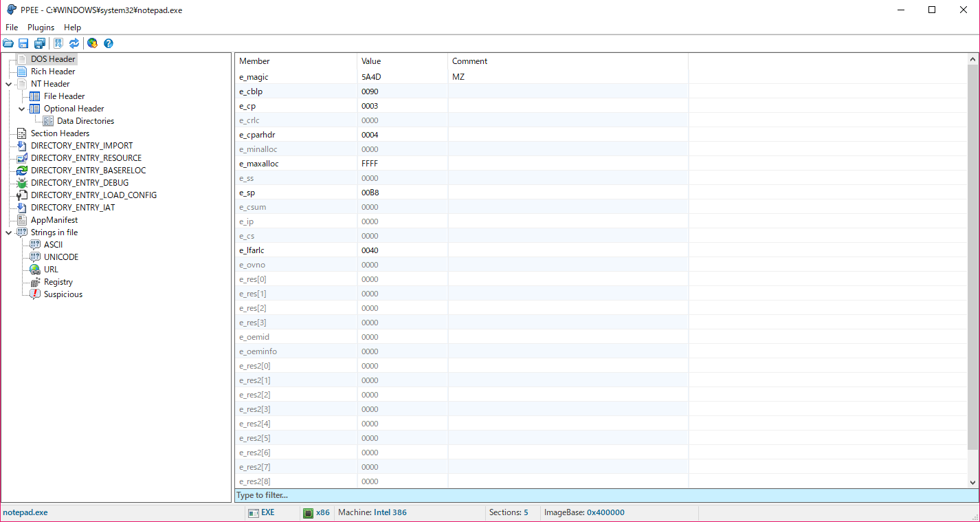Click inside the Type to filter field
The height and width of the screenshot is (522, 980).
click(x=344, y=495)
